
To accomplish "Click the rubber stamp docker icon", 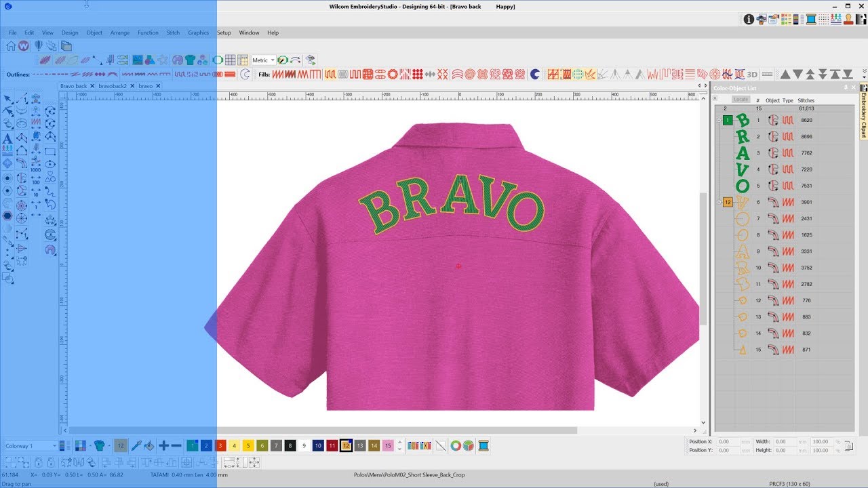I will (848, 20).
